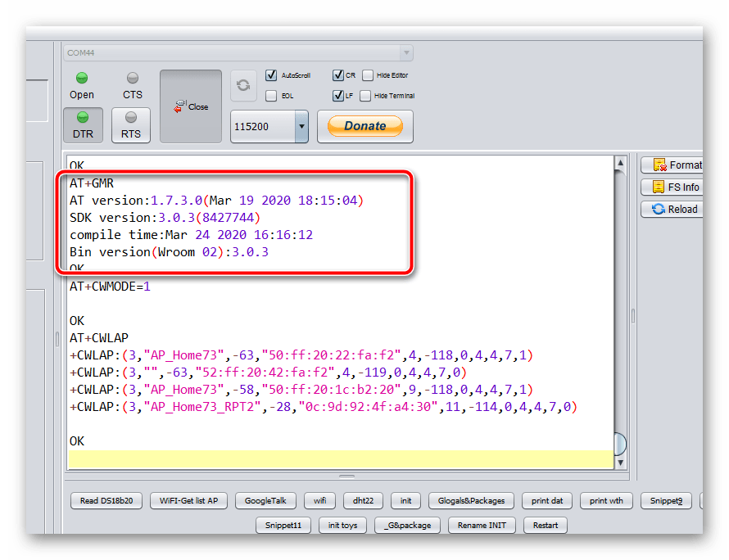Click the Format button with disk icon
The width and height of the screenshot is (729, 560).
coord(672,165)
